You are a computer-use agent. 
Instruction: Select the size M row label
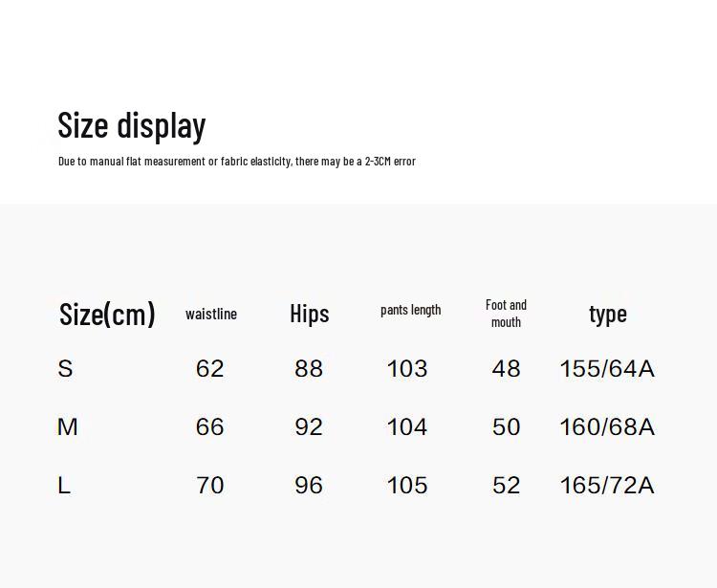67,427
